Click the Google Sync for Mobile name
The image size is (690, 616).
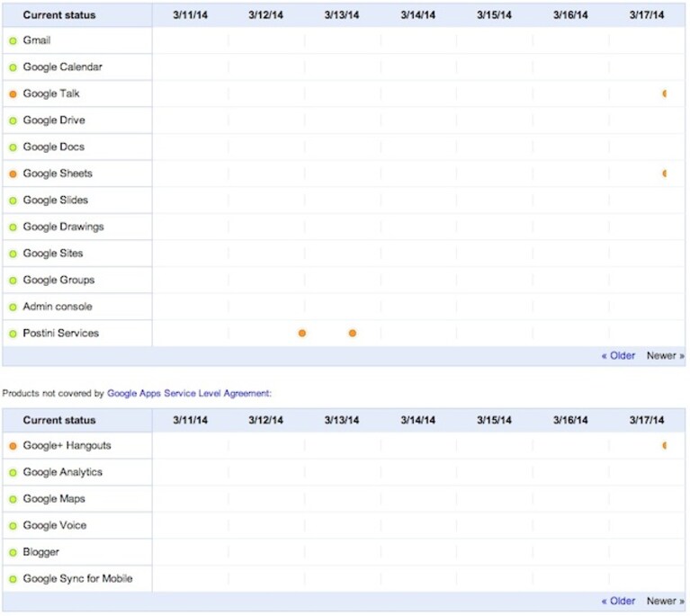pos(77,579)
